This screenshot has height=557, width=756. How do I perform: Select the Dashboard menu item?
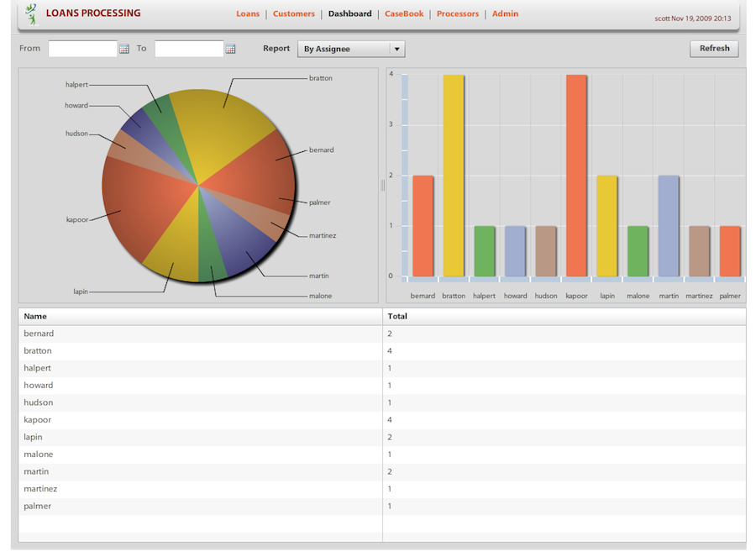[x=350, y=13]
